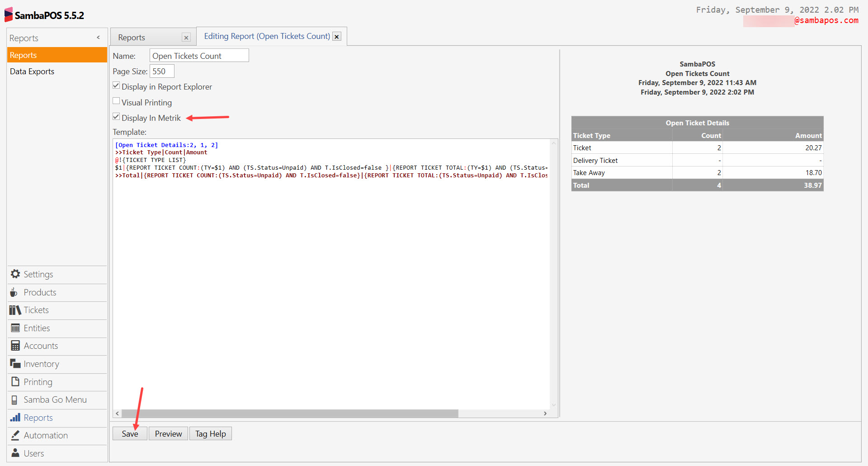This screenshot has width=868, height=466.
Task: Save the Open Tickets Count report
Action: (130, 433)
